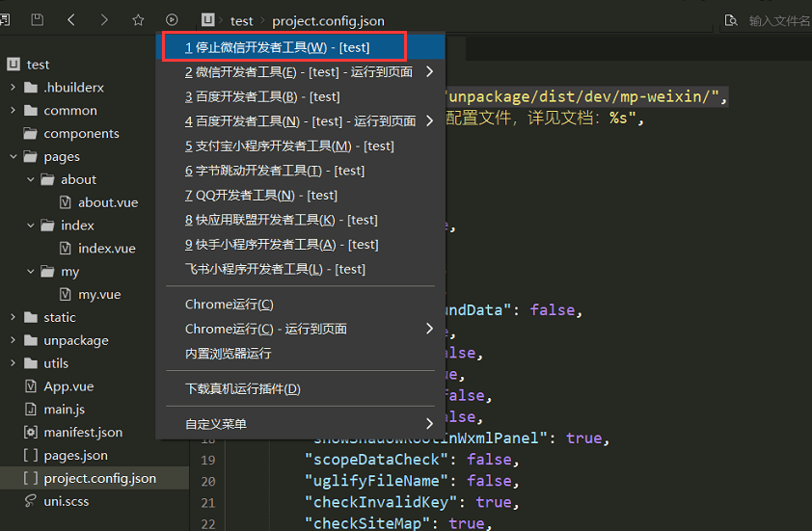Collapse the my folder
This screenshot has height=531, width=812.
(x=31, y=271)
